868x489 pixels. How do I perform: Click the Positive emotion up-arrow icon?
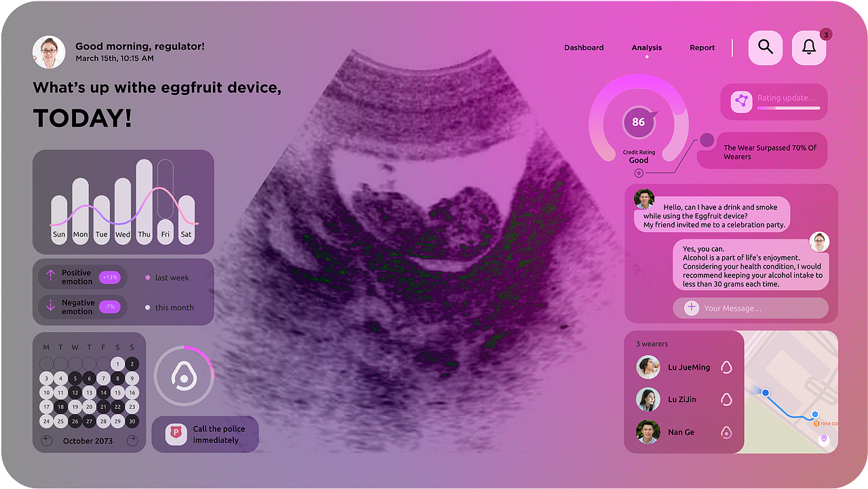[50, 276]
